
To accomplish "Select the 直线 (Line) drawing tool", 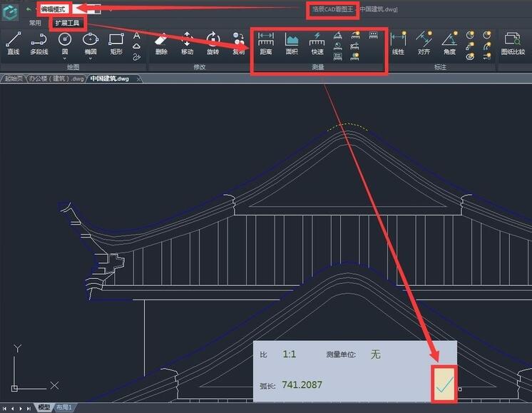I will (13, 43).
